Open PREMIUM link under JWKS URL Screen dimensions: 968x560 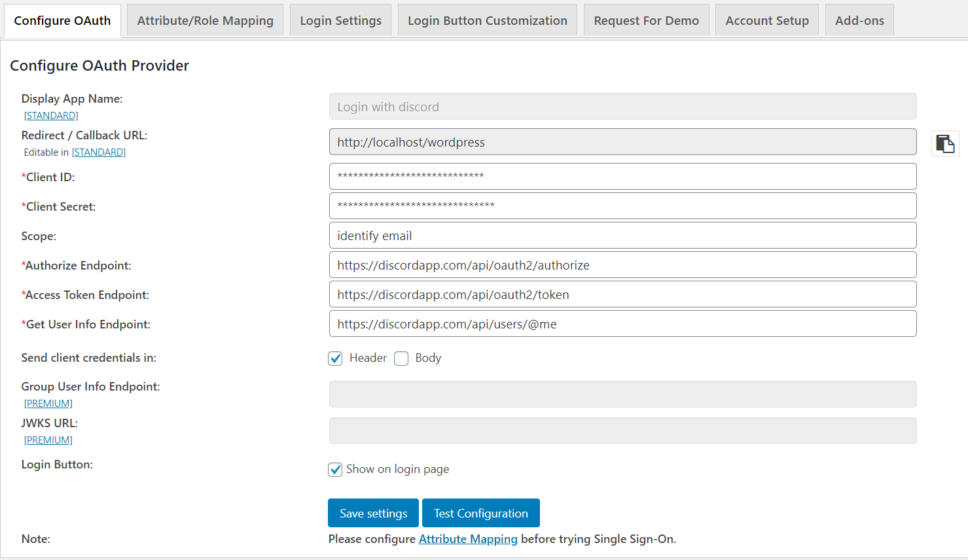pos(48,440)
